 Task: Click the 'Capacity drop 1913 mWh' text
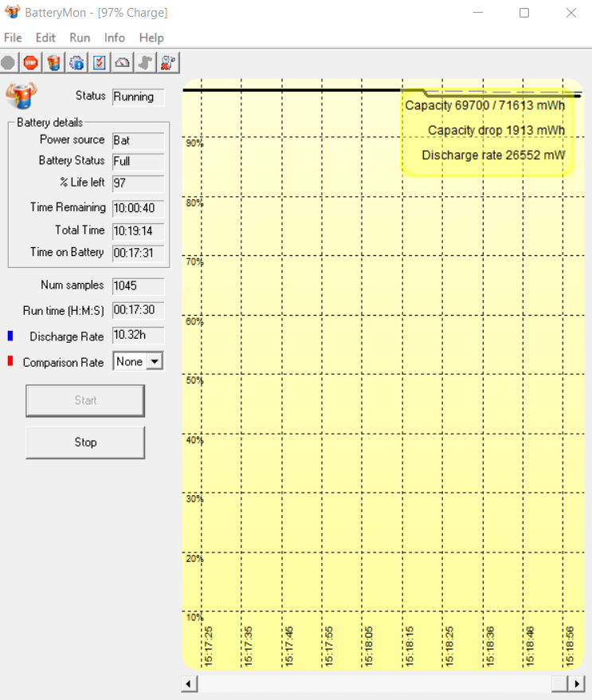496,131
